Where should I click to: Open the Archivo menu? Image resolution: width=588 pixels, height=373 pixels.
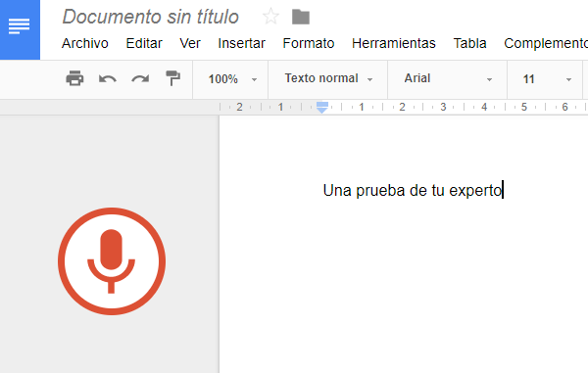[85, 43]
